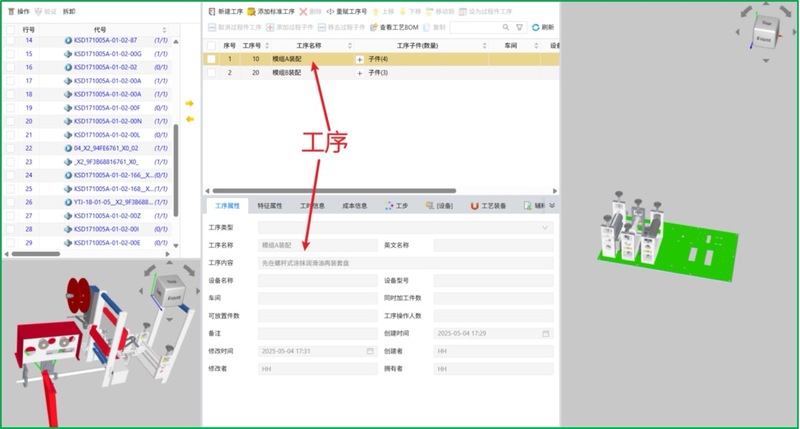
Task: Tick the checkbox for process row 10 模组A装配
Action: (x=212, y=60)
